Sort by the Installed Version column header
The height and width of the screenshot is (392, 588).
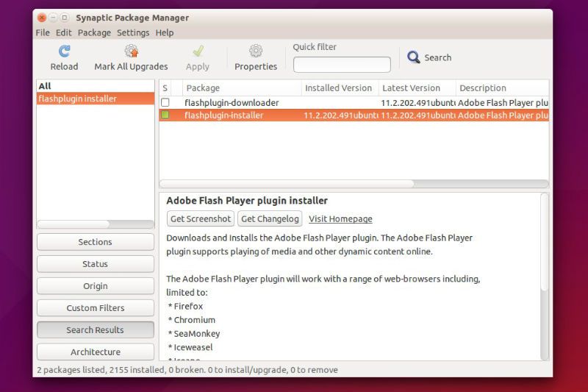click(340, 88)
